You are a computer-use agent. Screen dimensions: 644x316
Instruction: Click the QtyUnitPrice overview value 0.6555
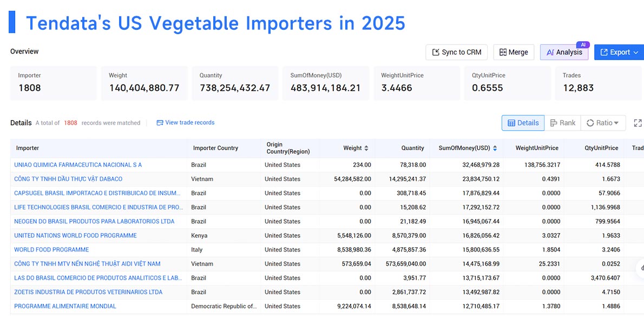488,88
